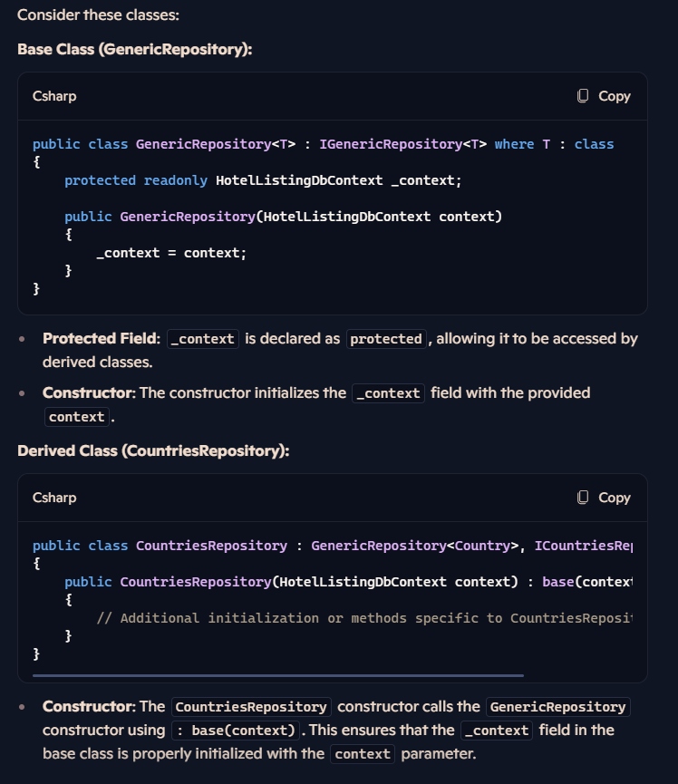
Task: Click the 'Base Class (GenericRepository):' heading
Action: [135, 49]
